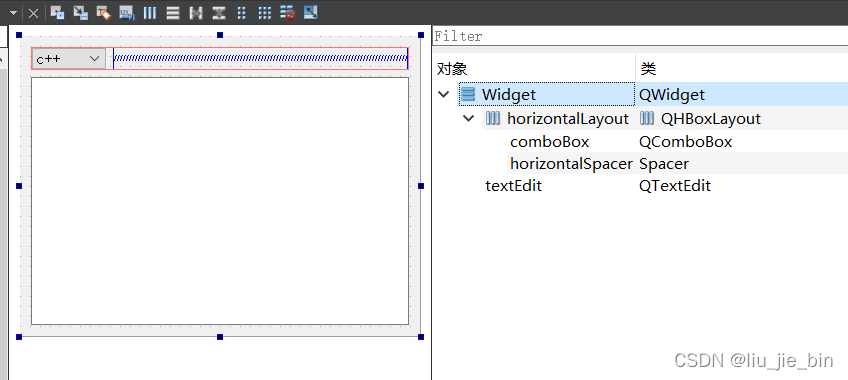
Task: Click the Spacer class cell
Action: tap(664, 164)
